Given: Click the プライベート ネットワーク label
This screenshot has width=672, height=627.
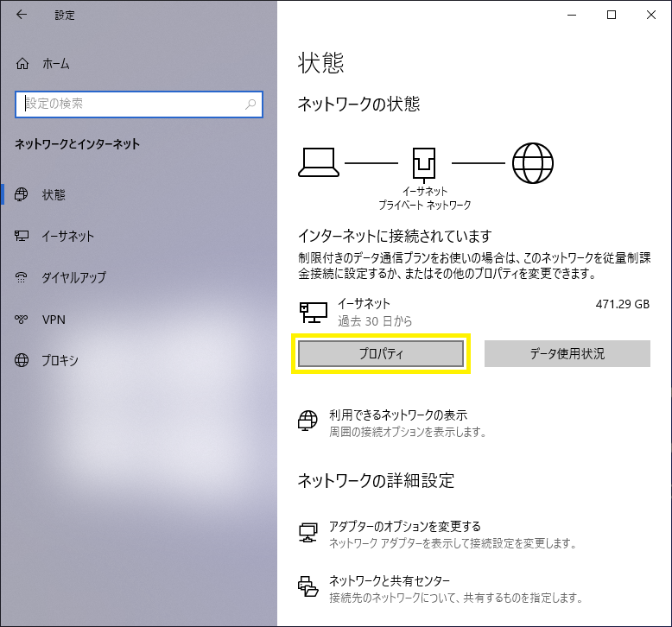Looking at the screenshot, I should [424, 205].
